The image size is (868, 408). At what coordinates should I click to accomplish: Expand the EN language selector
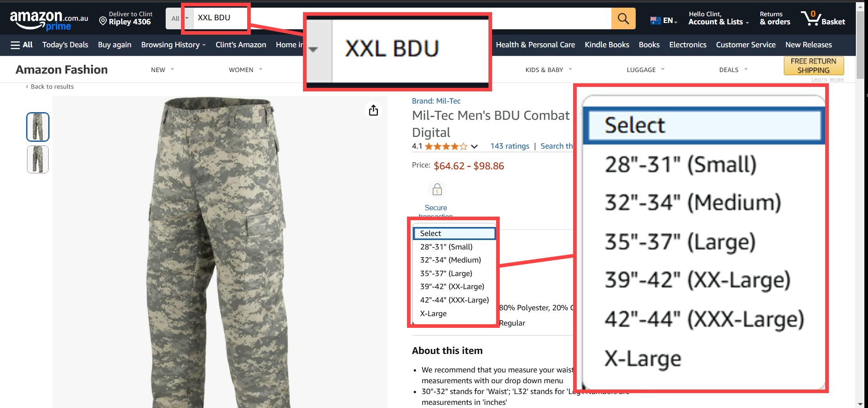coord(664,21)
